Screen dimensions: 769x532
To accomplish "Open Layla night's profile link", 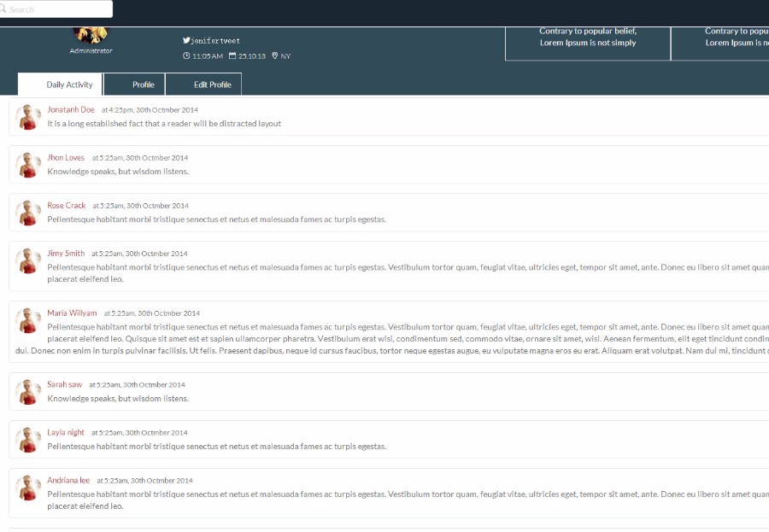I will (x=66, y=432).
